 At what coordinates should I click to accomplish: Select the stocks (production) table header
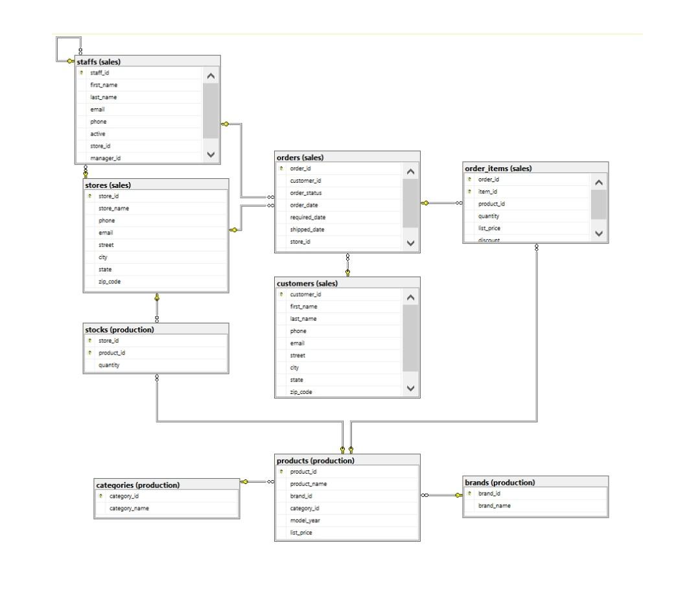tap(156, 329)
